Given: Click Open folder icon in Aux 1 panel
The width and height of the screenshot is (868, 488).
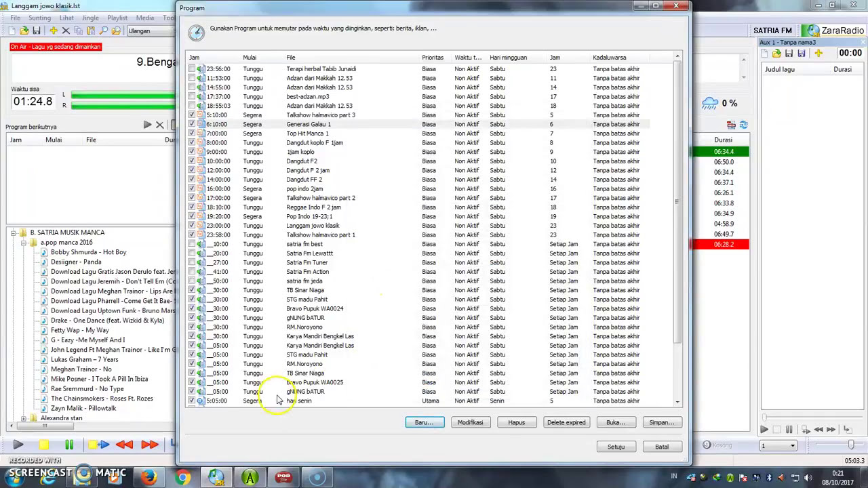Looking at the screenshot, I should [777, 54].
